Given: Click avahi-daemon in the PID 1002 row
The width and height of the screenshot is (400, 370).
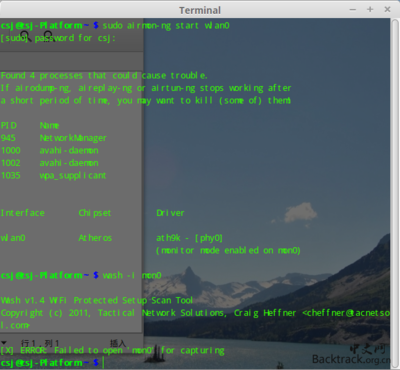Looking at the screenshot, I should 69,163.
